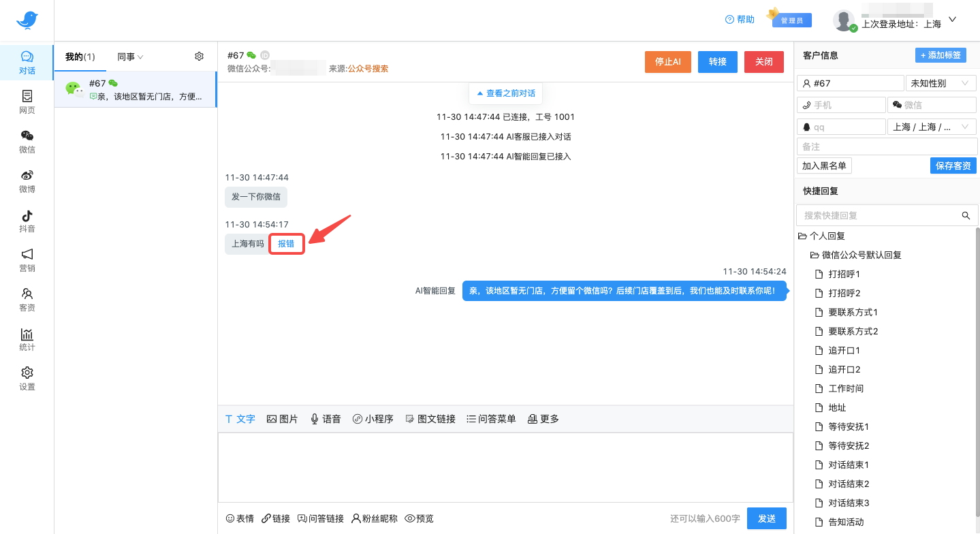This screenshot has height=534, width=980.
Task: Click 停止AI to stop AI replies
Action: click(667, 61)
